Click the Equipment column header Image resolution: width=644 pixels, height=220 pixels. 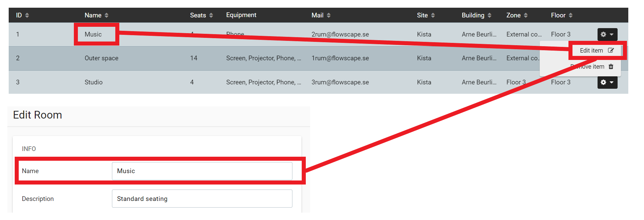pyautogui.click(x=241, y=15)
